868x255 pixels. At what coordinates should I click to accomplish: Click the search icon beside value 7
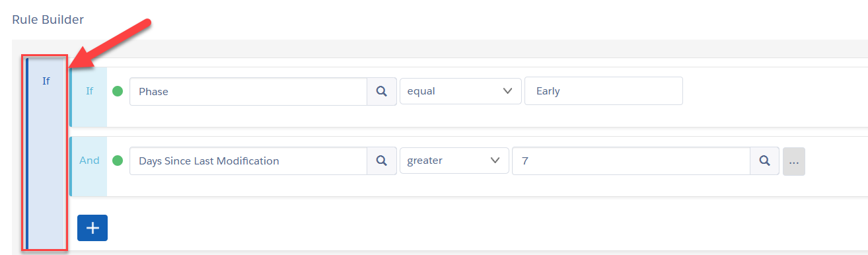(764, 161)
